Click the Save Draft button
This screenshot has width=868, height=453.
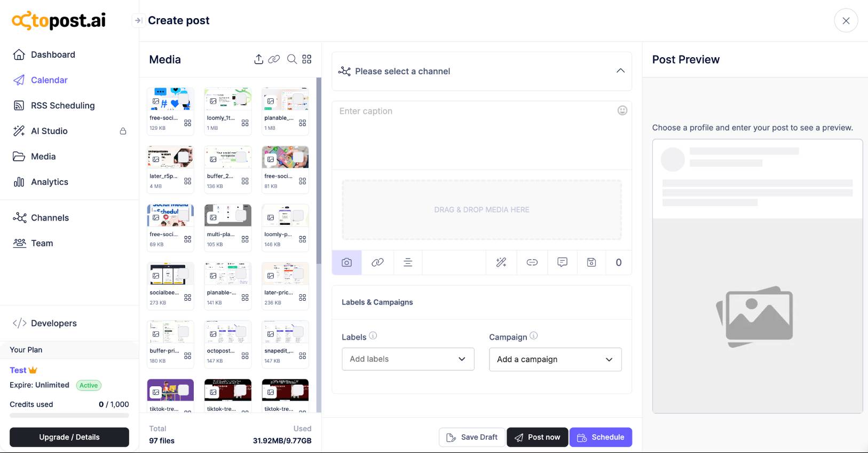[472, 437]
